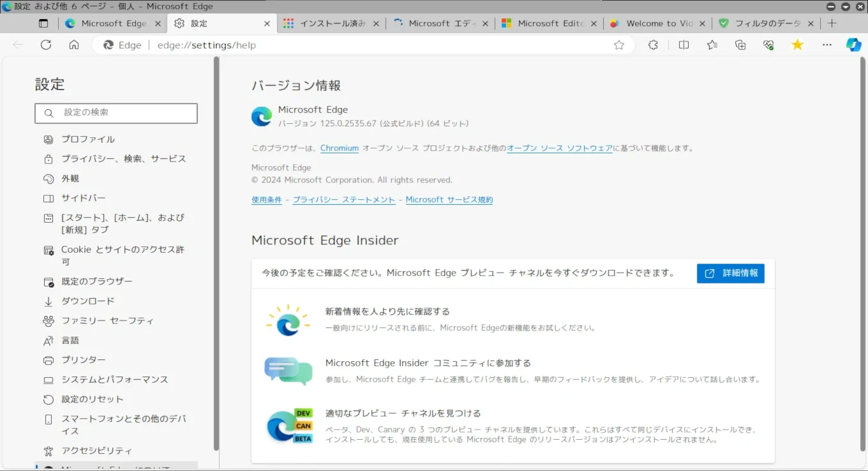
Task: Open the Favorites list icon
Action: 712,45
